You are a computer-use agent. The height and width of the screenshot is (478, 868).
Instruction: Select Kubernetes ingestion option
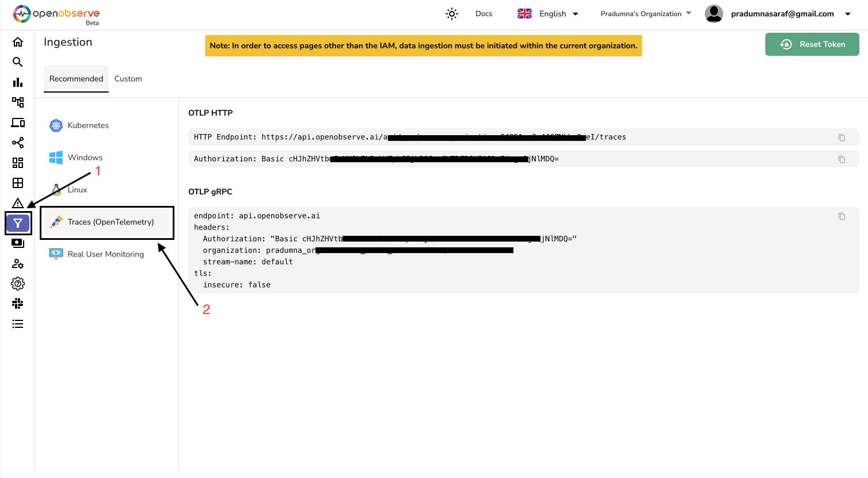click(x=87, y=125)
